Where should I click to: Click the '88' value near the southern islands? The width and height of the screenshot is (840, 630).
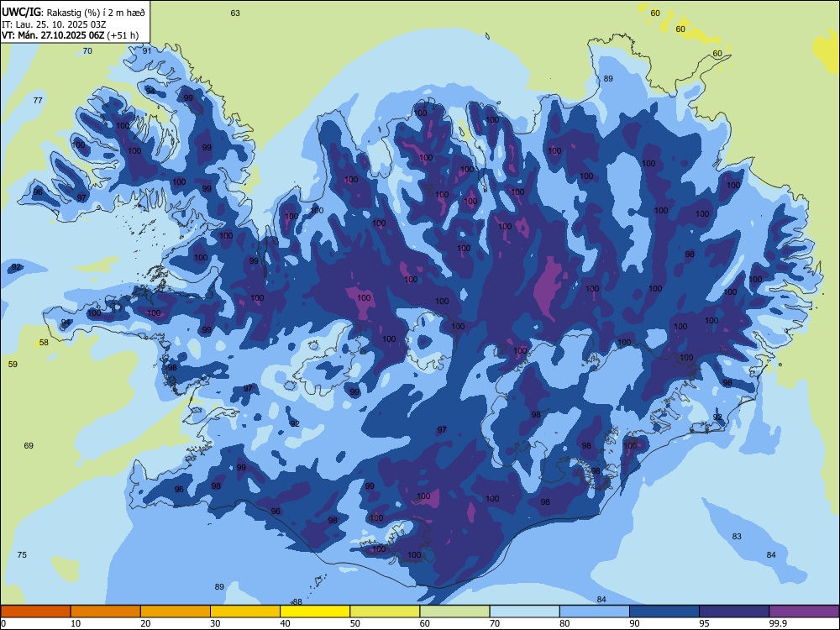297,601
